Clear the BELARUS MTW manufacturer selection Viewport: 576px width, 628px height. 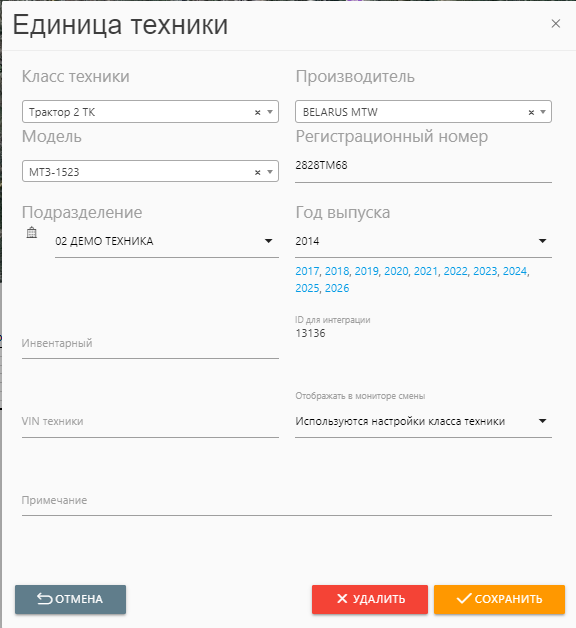(x=531, y=113)
